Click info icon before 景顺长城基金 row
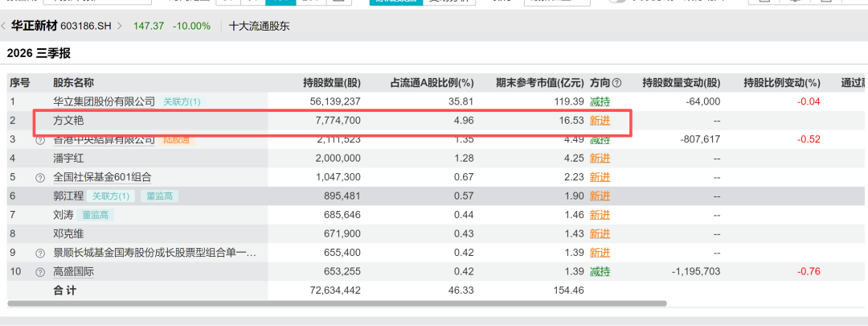868x326 pixels. click(x=40, y=254)
